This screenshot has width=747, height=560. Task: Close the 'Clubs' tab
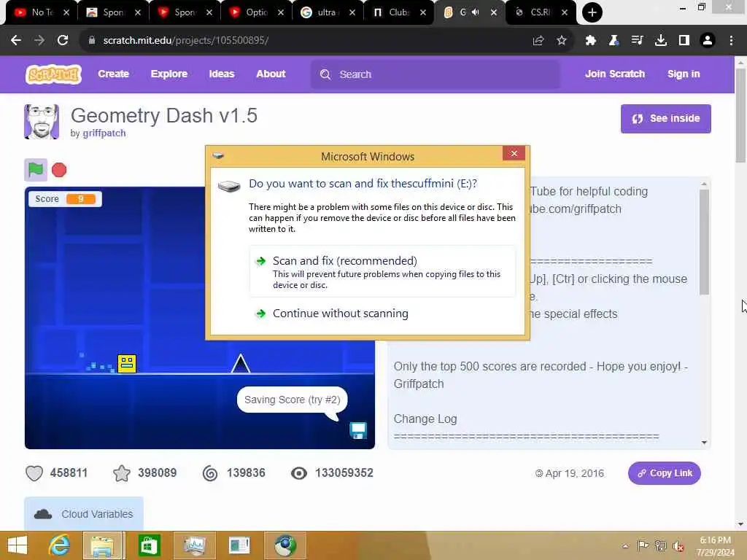(x=423, y=12)
